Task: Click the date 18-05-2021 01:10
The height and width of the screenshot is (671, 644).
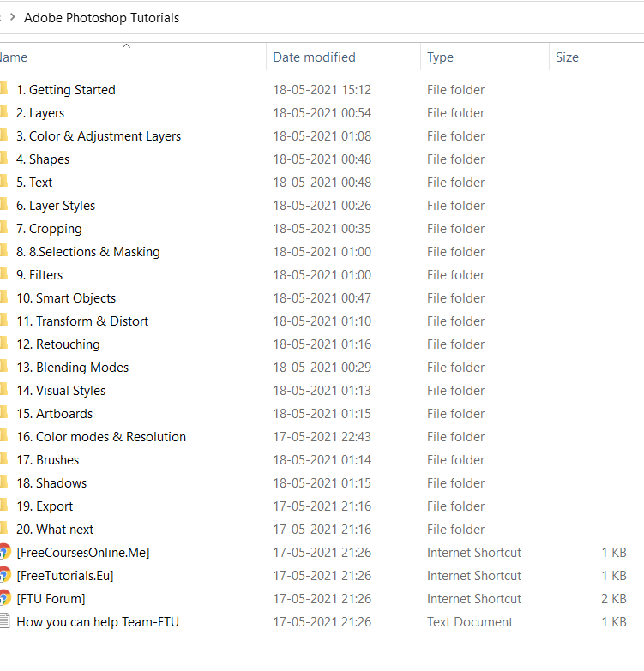Action: [x=322, y=321]
